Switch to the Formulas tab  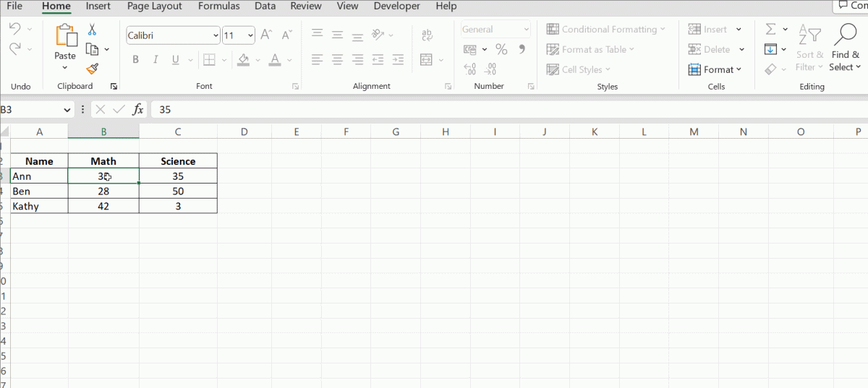pyautogui.click(x=218, y=7)
